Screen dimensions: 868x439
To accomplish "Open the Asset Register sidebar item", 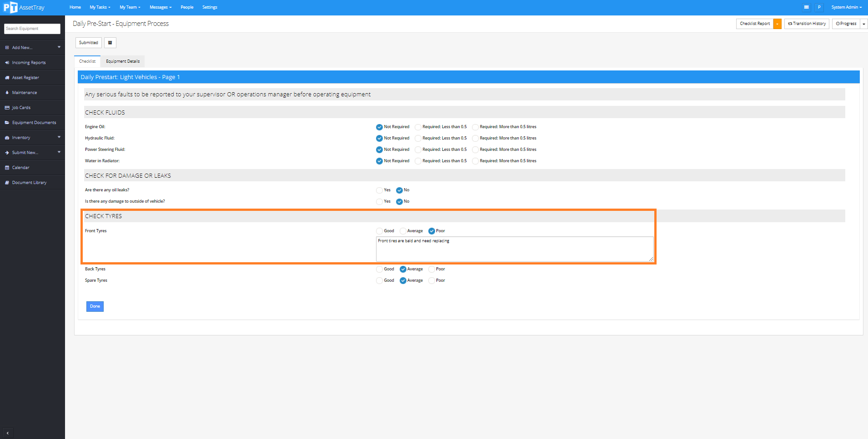I will tap(26, 77).
